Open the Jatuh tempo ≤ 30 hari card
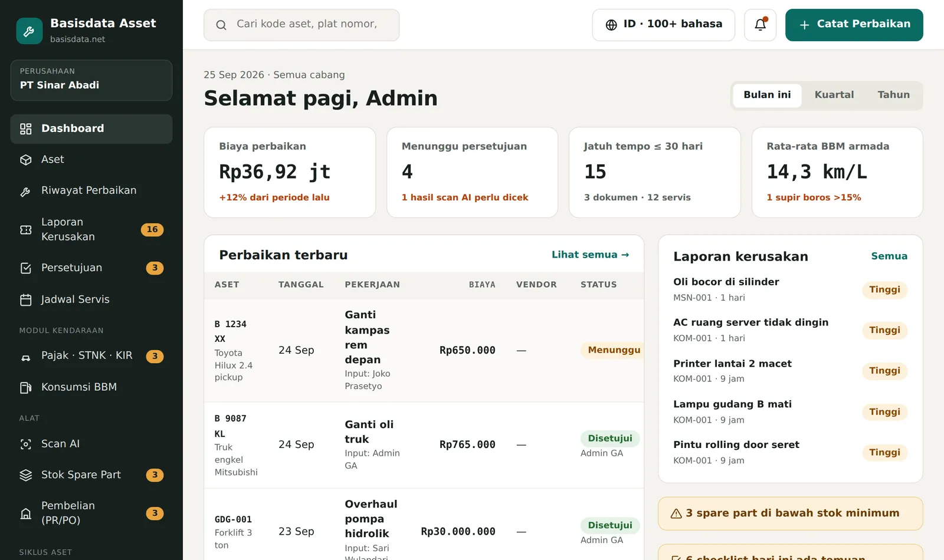Viewport: 944px width, 560px height. (654, 172)
